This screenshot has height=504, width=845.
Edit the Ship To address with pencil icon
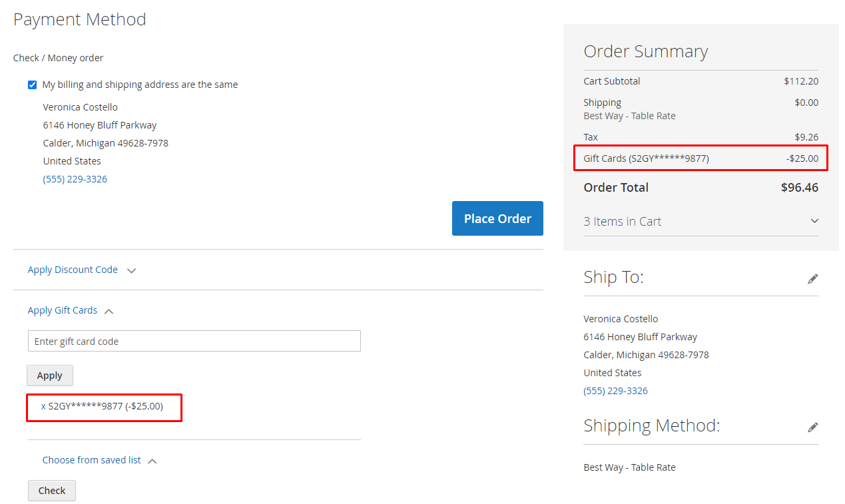(x=812, y=279)
